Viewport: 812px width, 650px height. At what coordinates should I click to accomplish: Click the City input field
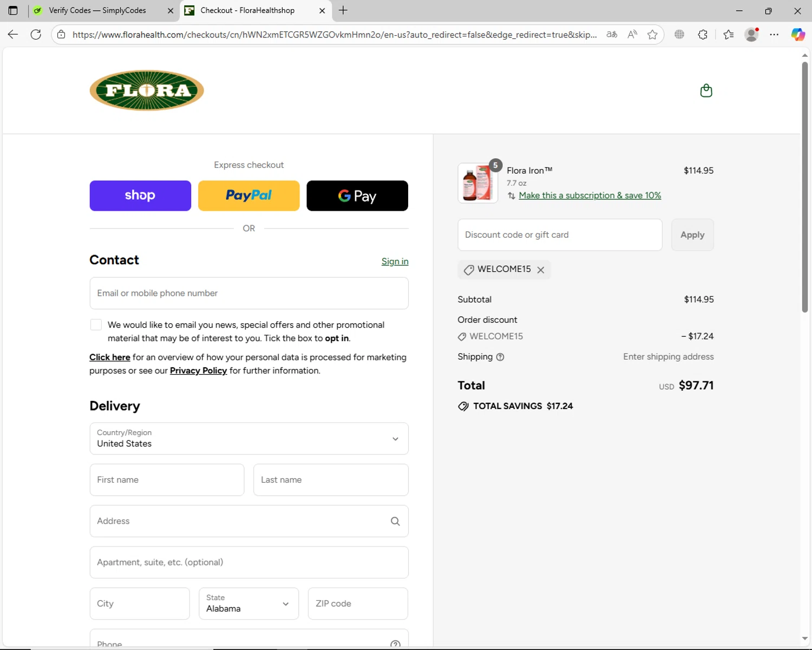140,603
